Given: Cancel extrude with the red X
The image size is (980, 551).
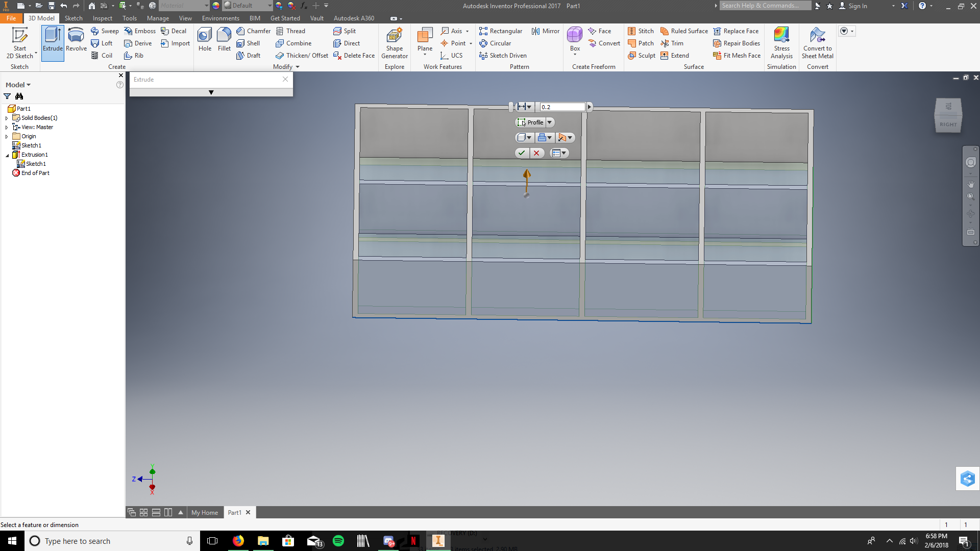Looking at the screenshot, I should pyautogui.click(x=536, y=153).
